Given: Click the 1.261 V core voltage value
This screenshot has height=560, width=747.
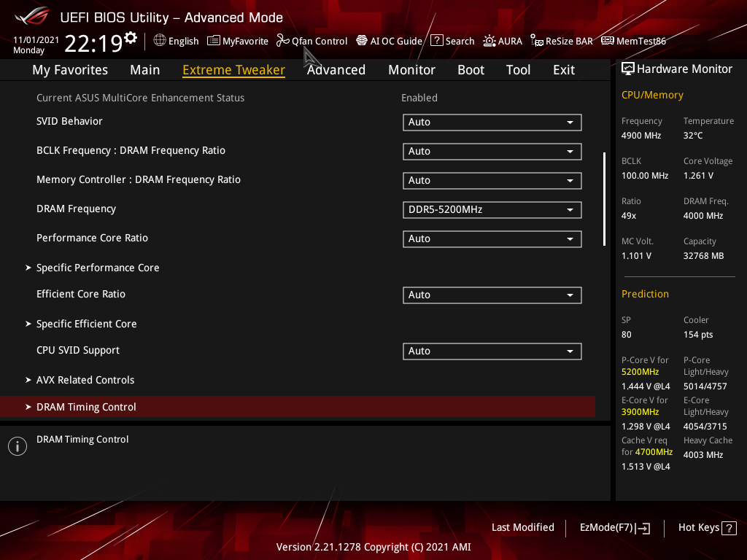Looking at the screenshot, I should pos(698,176).
